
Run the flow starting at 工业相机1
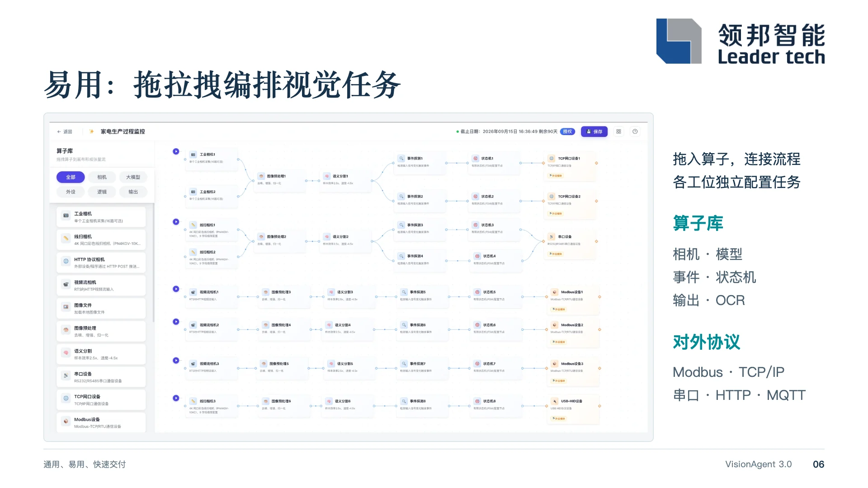point(176,151)
